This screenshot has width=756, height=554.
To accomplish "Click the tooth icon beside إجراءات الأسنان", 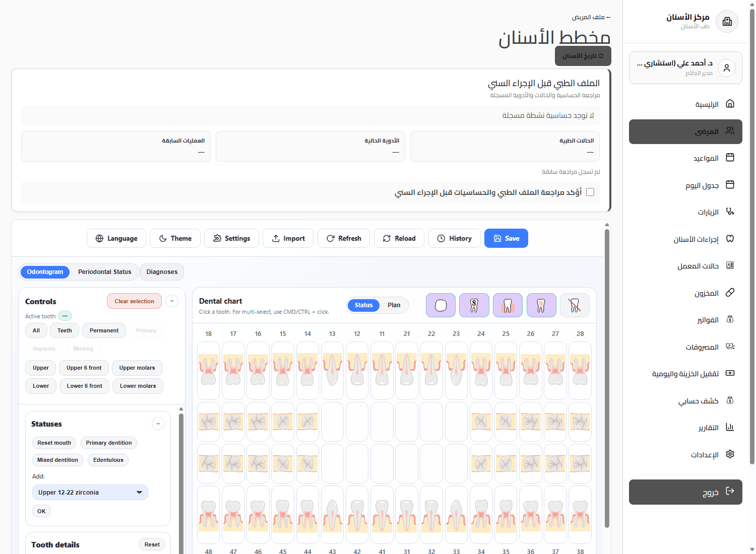I will [730, 239].
